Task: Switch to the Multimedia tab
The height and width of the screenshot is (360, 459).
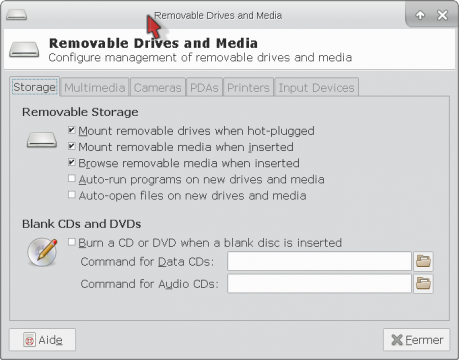Action: click(x=95, y=87)
